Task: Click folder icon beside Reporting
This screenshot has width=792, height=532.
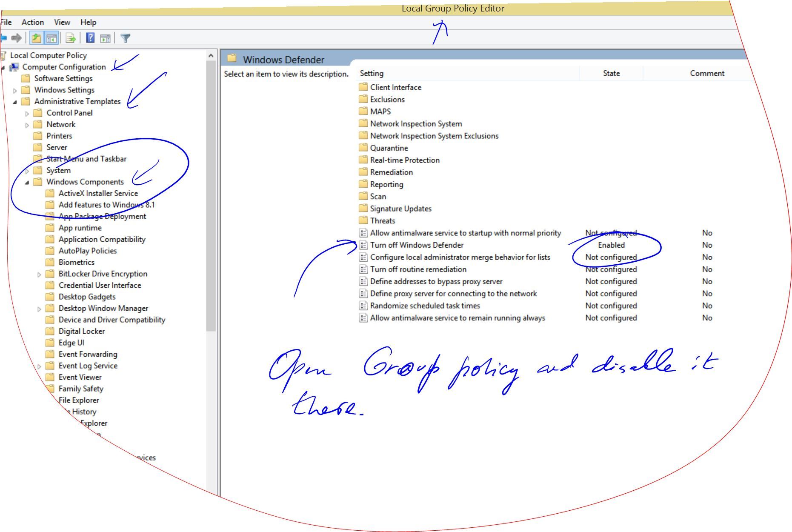Action: (x=363, y=184)
